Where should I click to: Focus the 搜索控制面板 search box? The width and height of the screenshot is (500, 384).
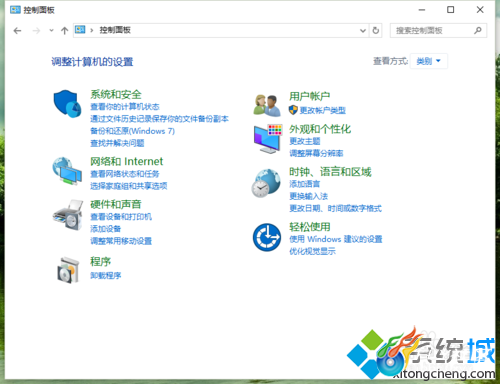438,30
